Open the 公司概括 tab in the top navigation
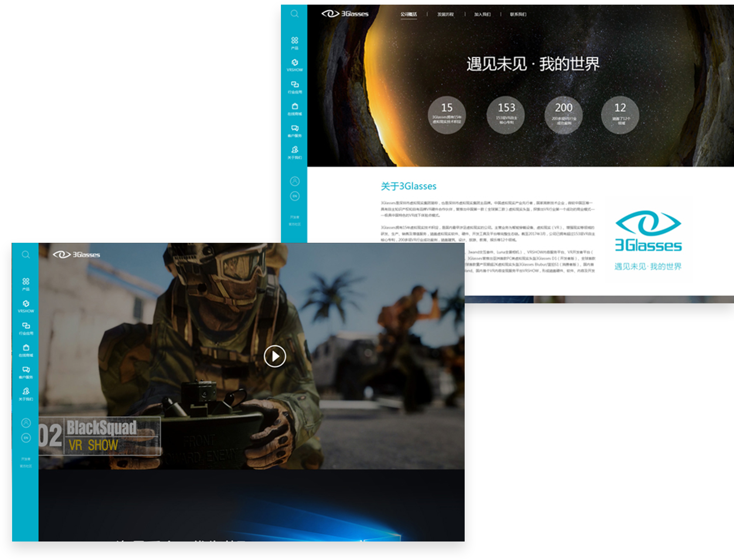 click(409, 14)
